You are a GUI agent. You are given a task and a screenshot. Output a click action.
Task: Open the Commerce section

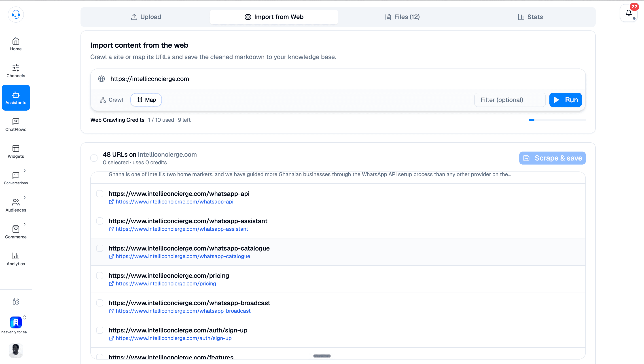16,232
